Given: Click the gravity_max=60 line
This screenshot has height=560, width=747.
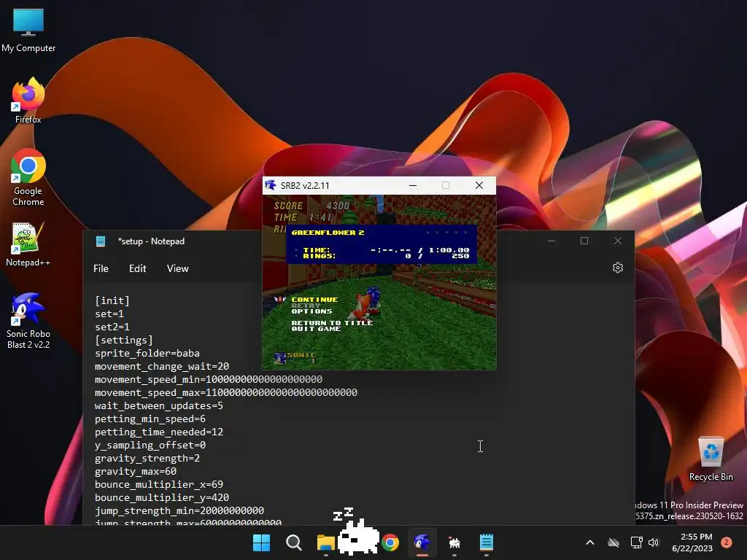Looking at the screenshot, I should [x=135, y=471].
